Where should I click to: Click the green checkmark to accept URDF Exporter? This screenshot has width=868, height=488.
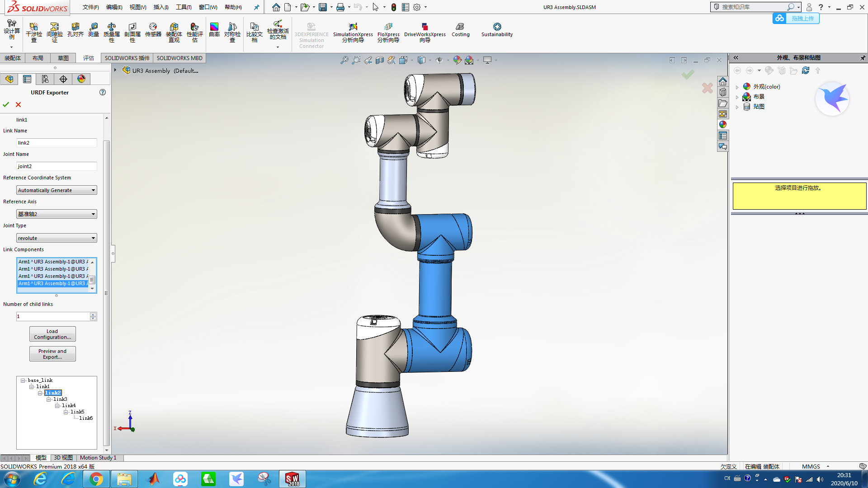(6, 104)
